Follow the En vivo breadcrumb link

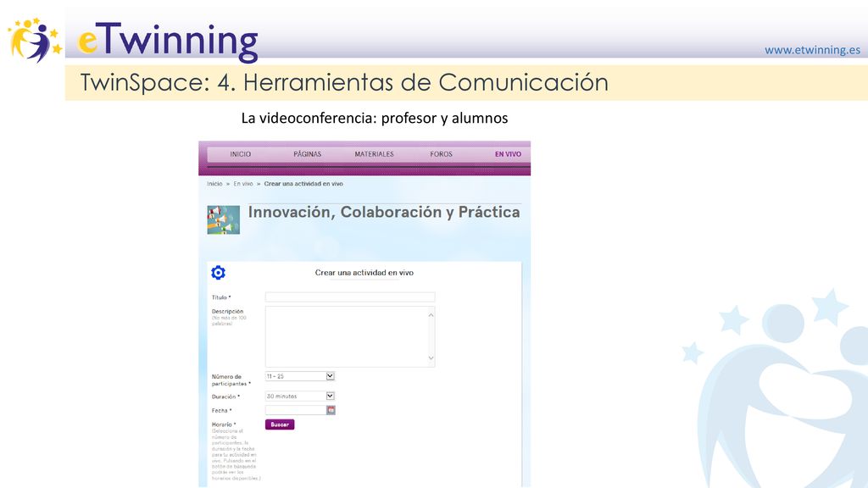243,184
